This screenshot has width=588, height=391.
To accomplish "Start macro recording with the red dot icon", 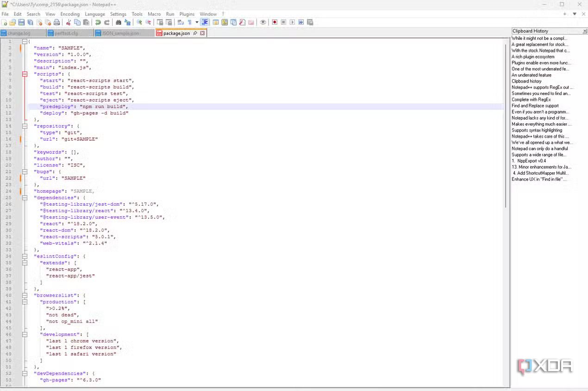I will [x=275, y=22].
